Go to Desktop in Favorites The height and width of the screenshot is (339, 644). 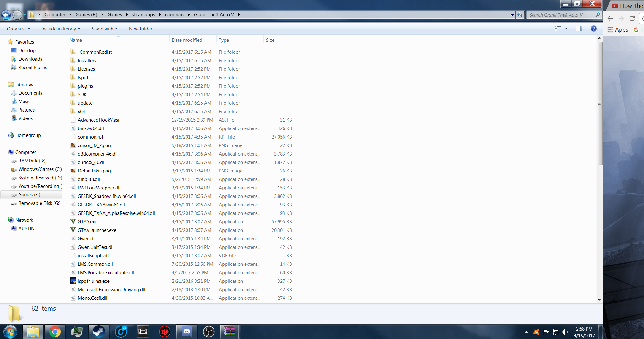point(27,51)
